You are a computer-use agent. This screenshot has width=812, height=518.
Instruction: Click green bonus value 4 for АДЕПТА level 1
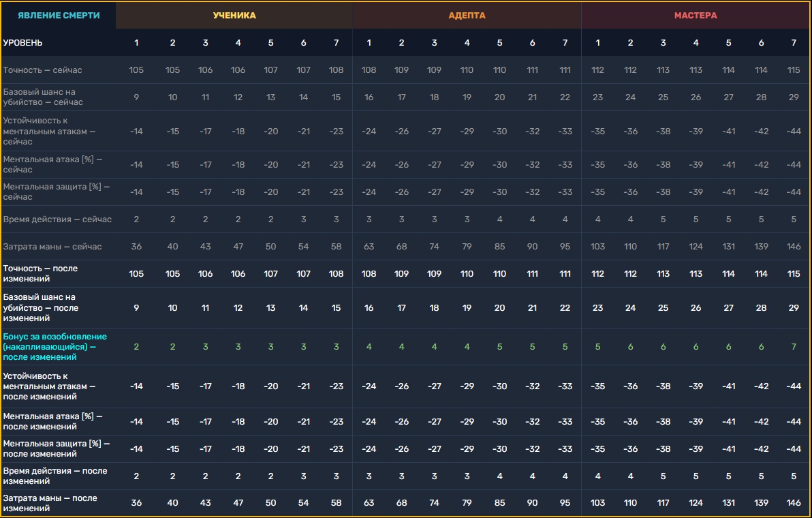pos(369,346)
